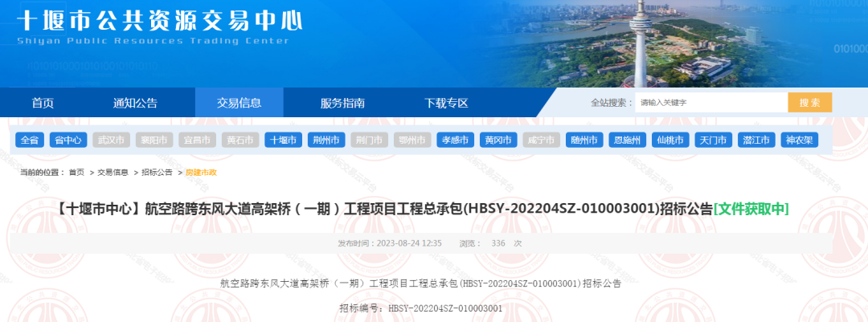Select the 咸宁市 region filter
Image resolution: width=868 pixels, height=322 pixels.
542,140
